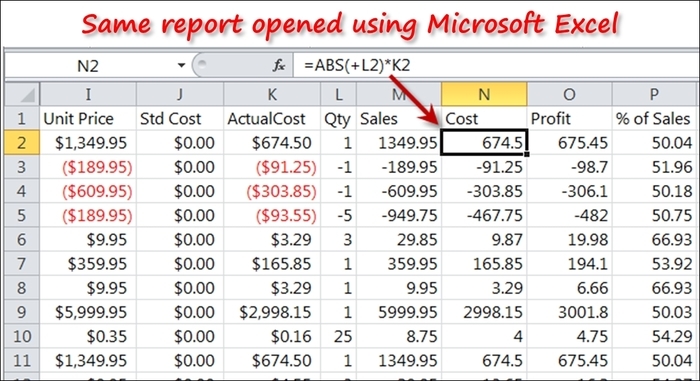The width and height of the screenshot is (700, 381).
Task: Select column K header
Action: [272, 94]
